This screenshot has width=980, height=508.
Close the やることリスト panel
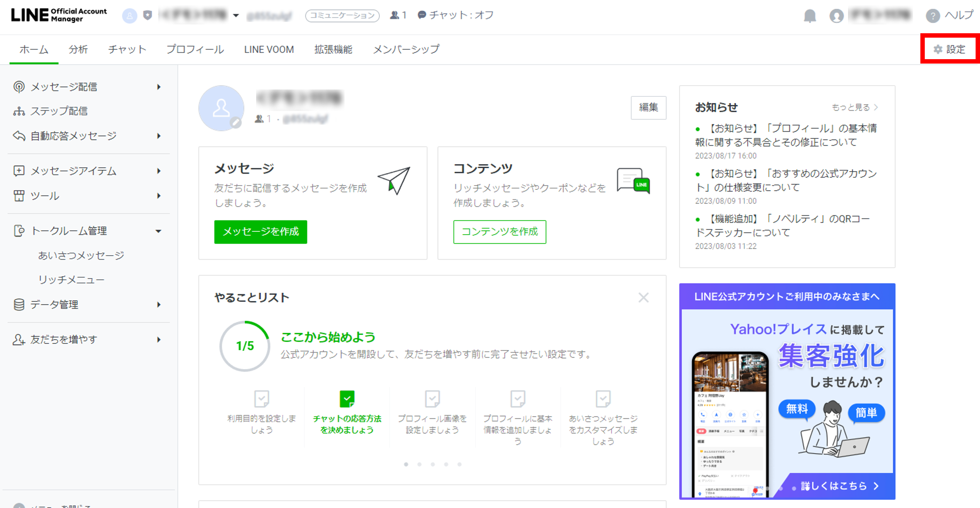tap(643, 298)
